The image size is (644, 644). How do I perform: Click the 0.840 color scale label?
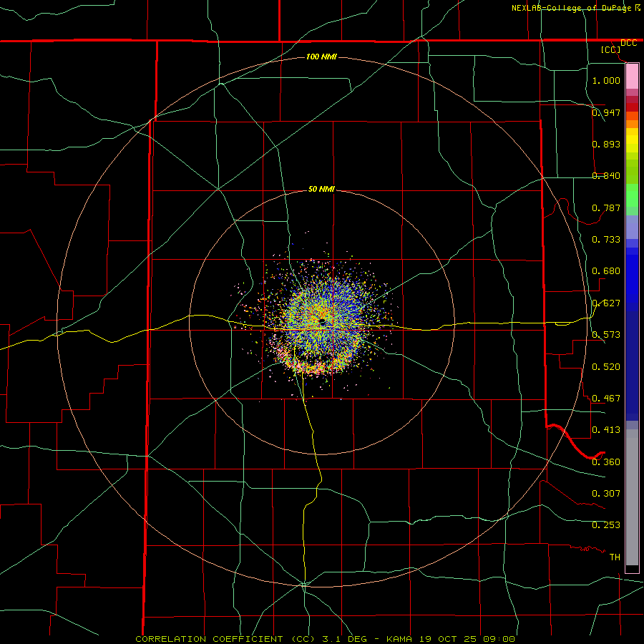point(606,175)
